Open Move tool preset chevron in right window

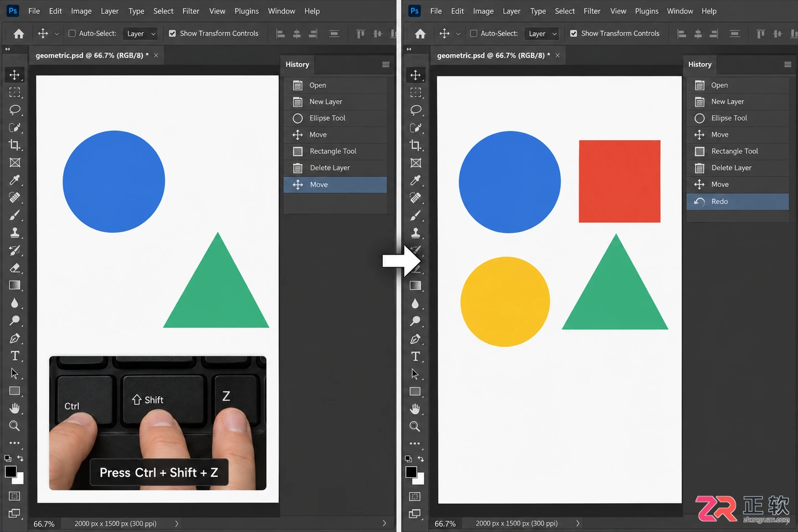[458, 34]
